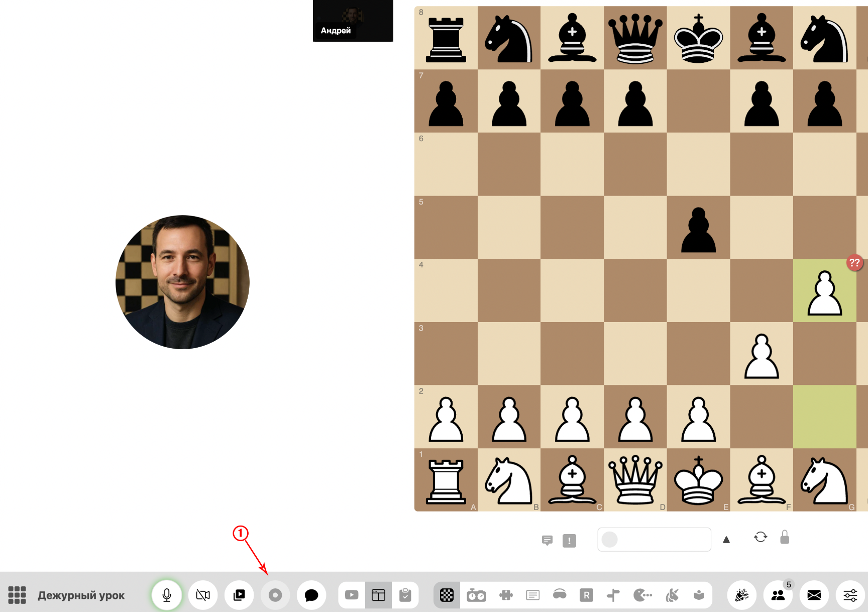Open the chat speech bubble
868x612 pixels.
pyautogui.click(x=311, y=595)
